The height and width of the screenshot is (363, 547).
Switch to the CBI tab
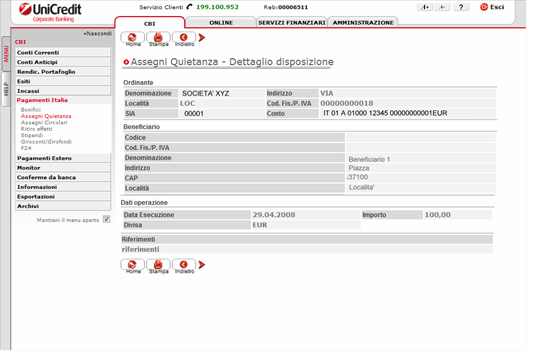coord(149,23)
